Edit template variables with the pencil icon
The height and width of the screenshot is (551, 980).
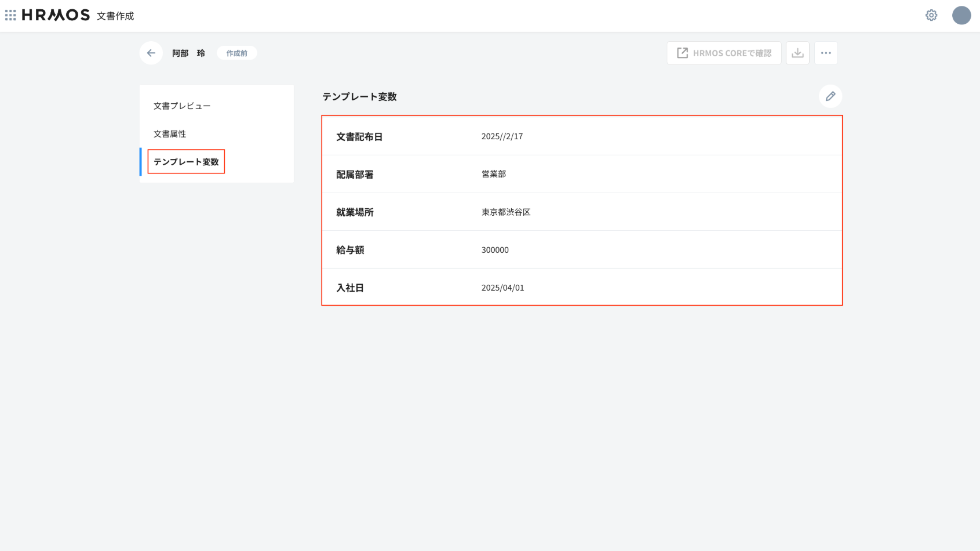830,96
